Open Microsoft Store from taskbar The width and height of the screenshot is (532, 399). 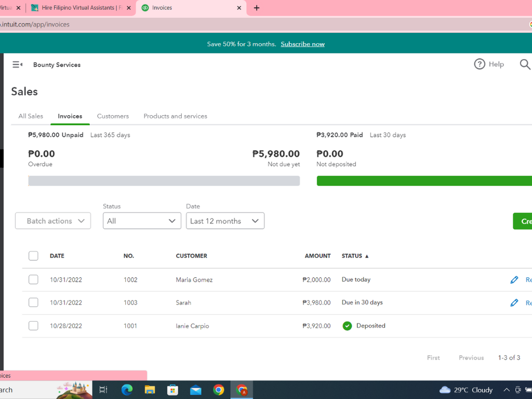click(x=172, y=390)
